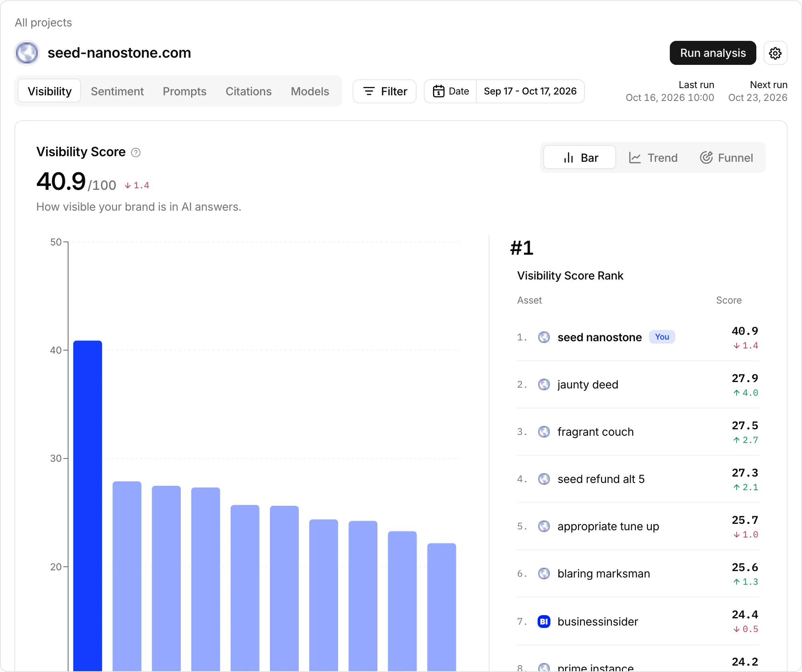Click the globe icon beside seed refund alt 5
The image size is (802, 672).
coord(544,479)
